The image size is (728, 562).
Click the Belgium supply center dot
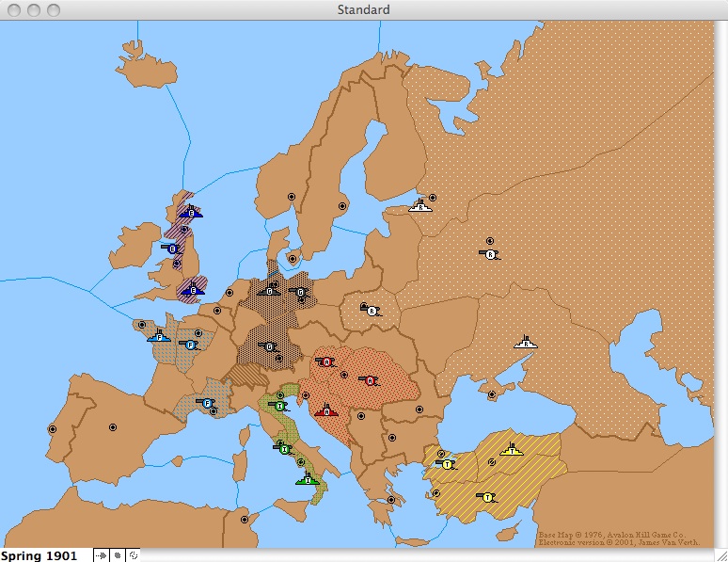coord(217,311)
